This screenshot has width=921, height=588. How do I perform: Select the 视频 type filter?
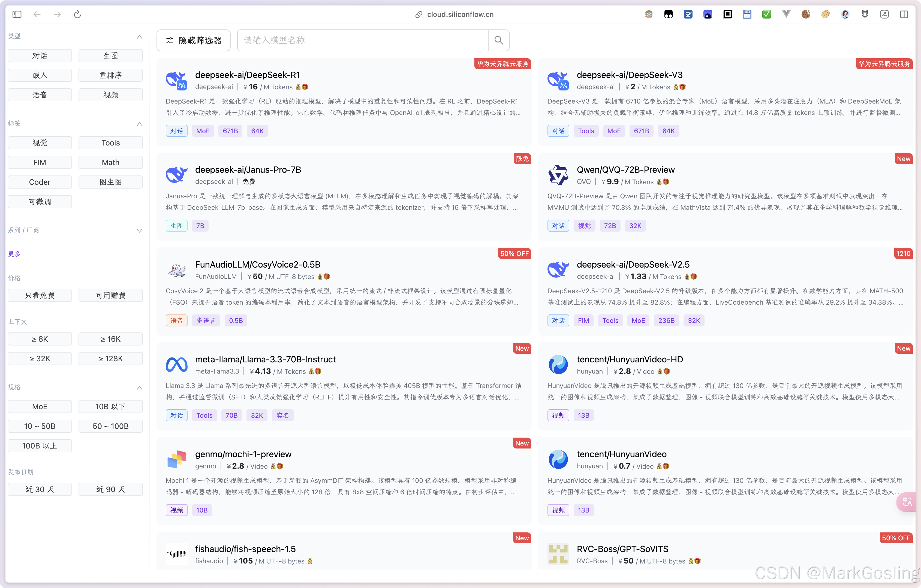[110, 95]
